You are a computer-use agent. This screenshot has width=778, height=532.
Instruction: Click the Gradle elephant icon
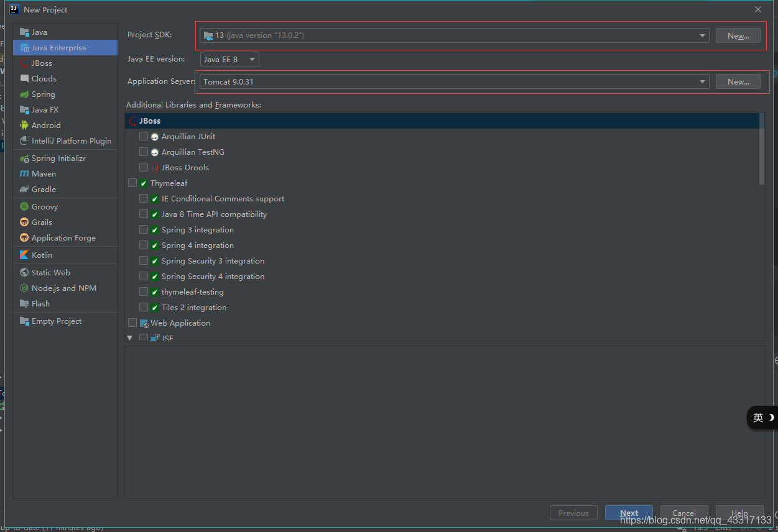tap(24, 190)
